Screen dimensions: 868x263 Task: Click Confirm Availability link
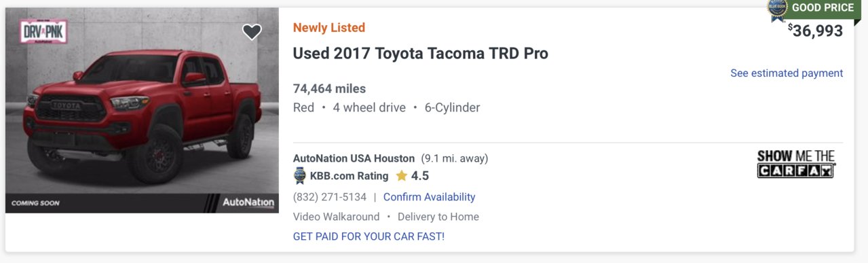coord(429,197)
